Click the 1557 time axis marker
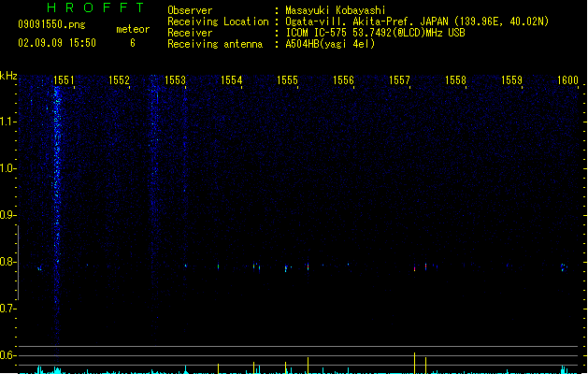Image resolution: width=588 pixels, height=374 pixels. click(399, 80)
